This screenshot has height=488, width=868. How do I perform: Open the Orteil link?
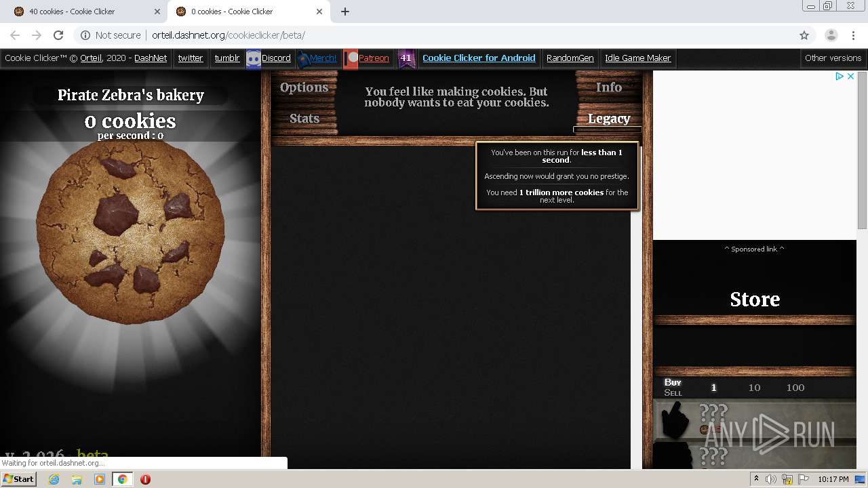(91, 58)
